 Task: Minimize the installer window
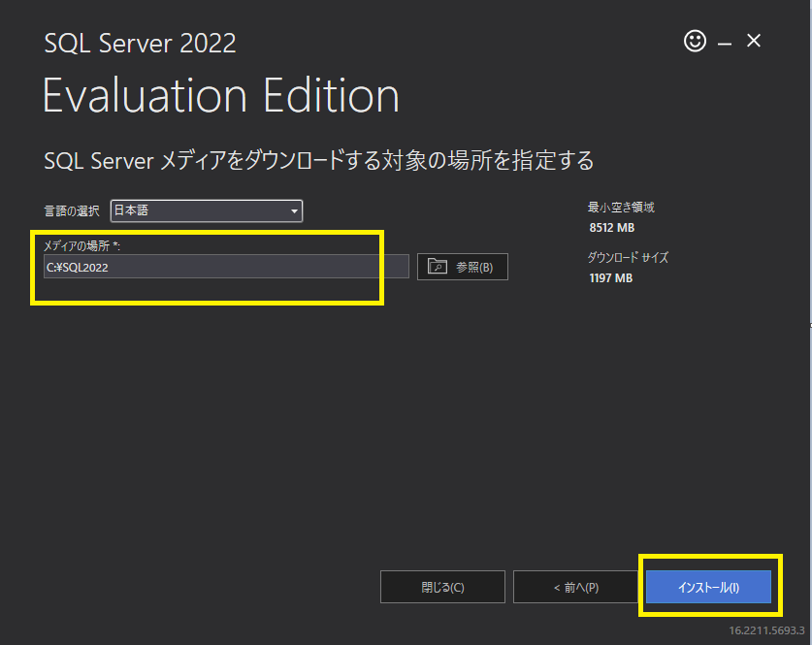725,42
